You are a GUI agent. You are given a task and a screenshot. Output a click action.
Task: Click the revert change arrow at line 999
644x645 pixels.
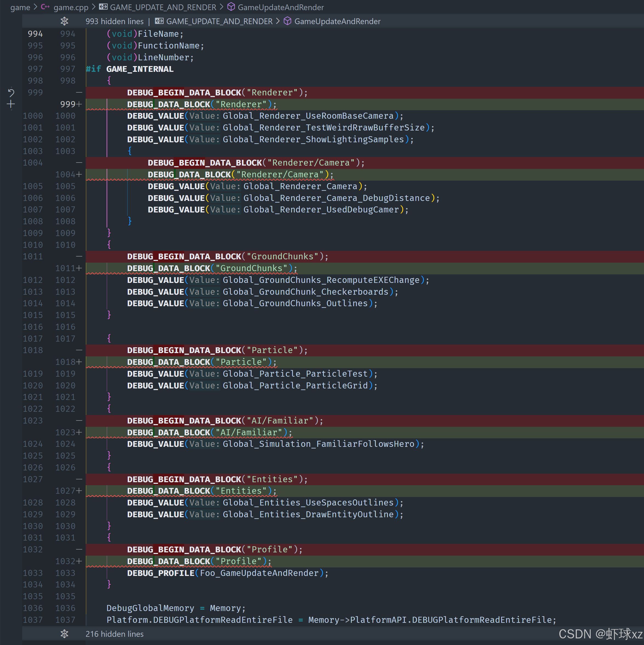(x=11, y=92)
